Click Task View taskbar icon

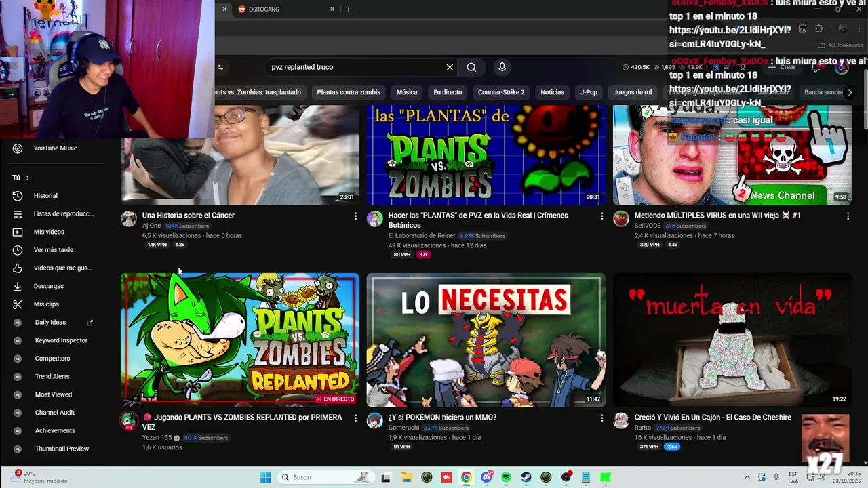pyautogui.click(x=387, y=477)
